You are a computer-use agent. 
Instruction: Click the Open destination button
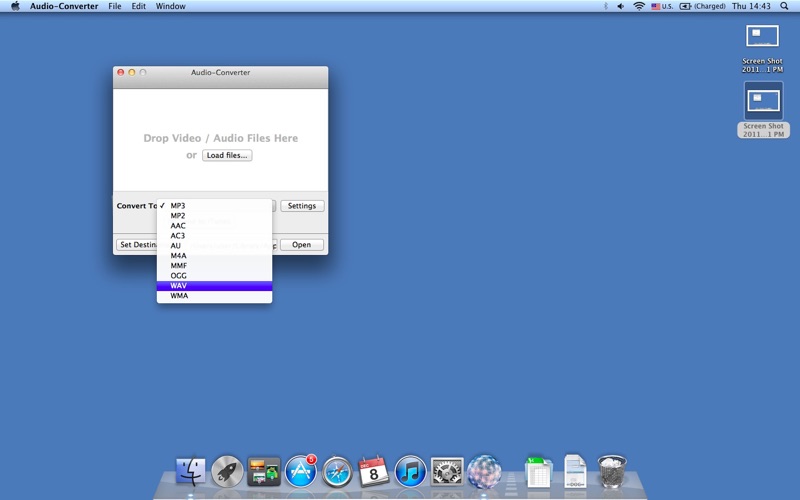point(302,245)
